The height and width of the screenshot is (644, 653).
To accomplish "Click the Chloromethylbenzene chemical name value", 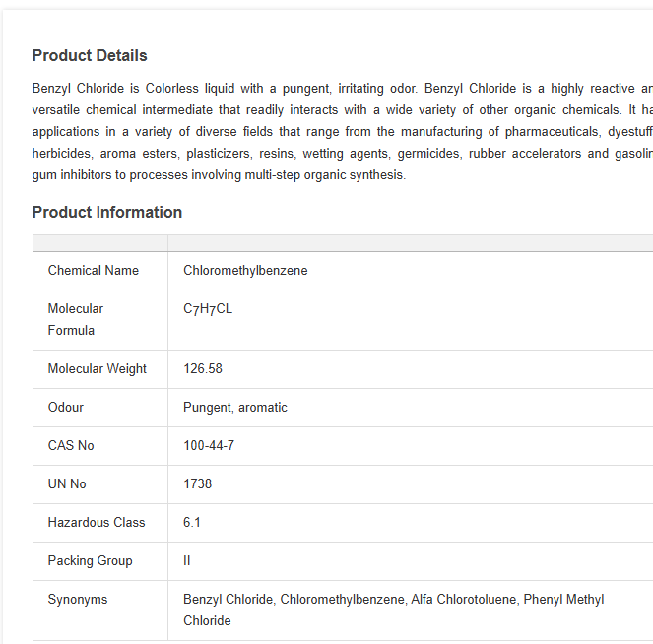I will (245, 271).
